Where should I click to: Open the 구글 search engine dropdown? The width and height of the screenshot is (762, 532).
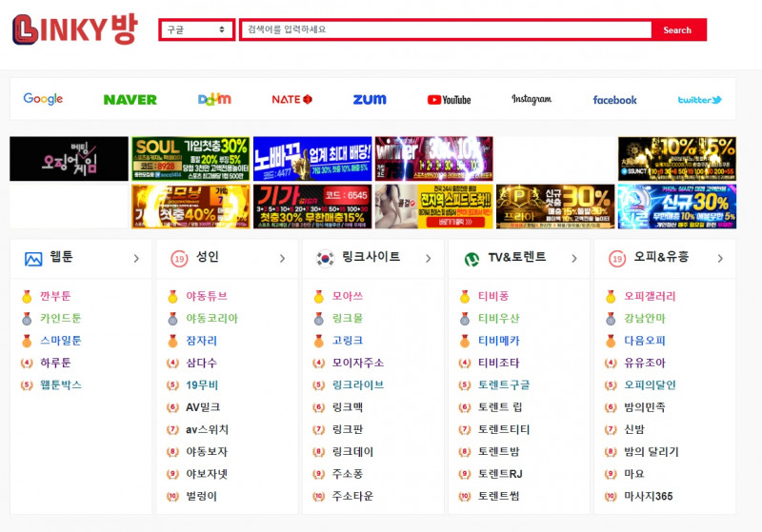[196, 30]
